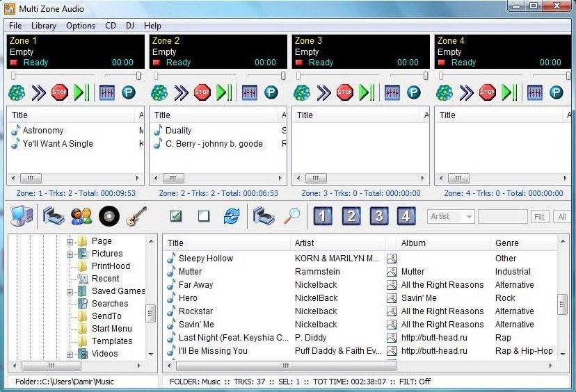This screenshot has width=576, height=392.
Task: Open the Zone 3 equalizer
Action: 392,92
